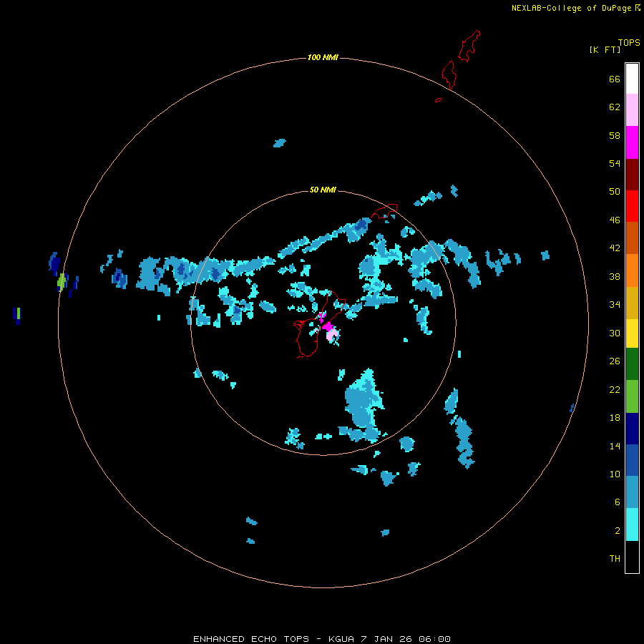This screenshot has width=644, height=644.
Task: Click the 42 legend value label
Action: 615,248
